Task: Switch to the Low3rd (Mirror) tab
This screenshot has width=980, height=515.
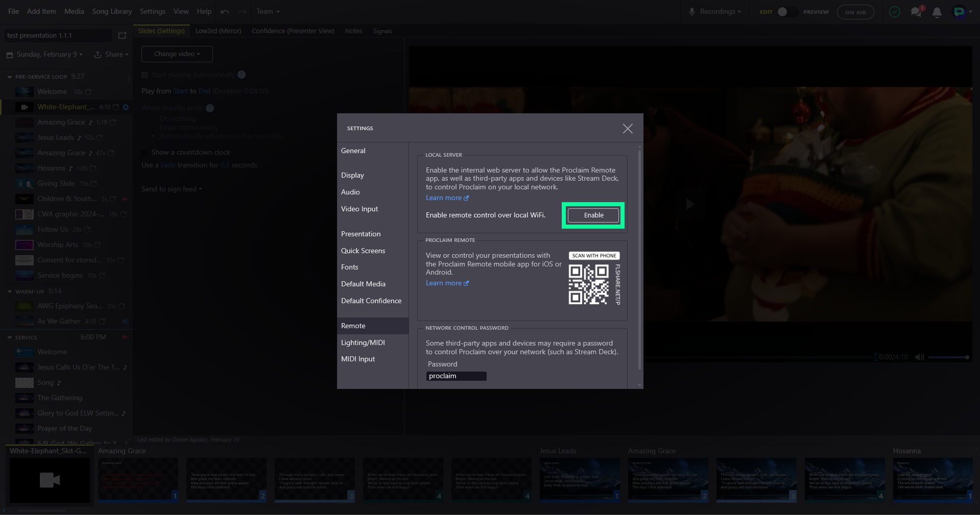Action: [218, 31]
